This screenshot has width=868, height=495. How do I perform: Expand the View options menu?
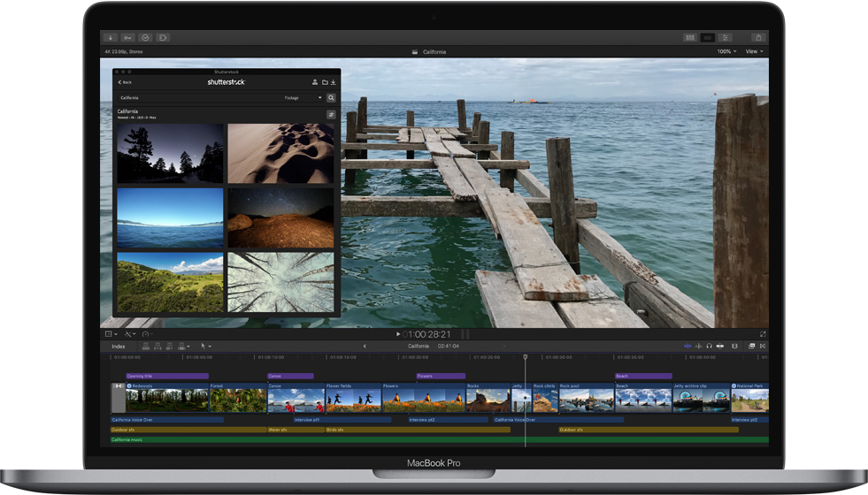point(753,52)
